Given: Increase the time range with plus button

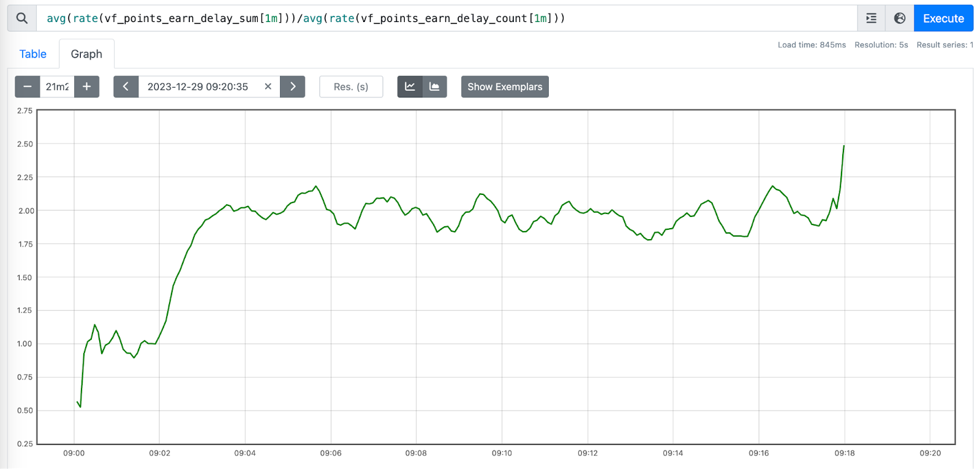Looking at the screenshot, I should [x=87, y=86].
